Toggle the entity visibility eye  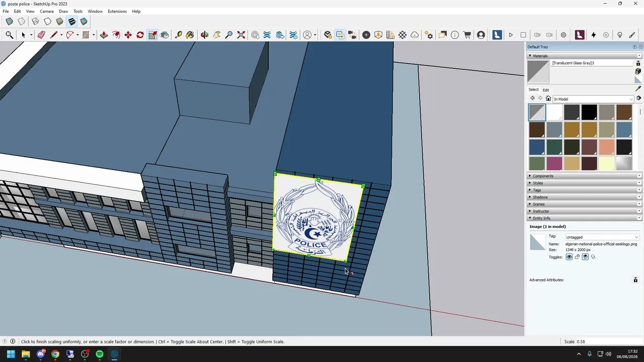tap(569, 257)
